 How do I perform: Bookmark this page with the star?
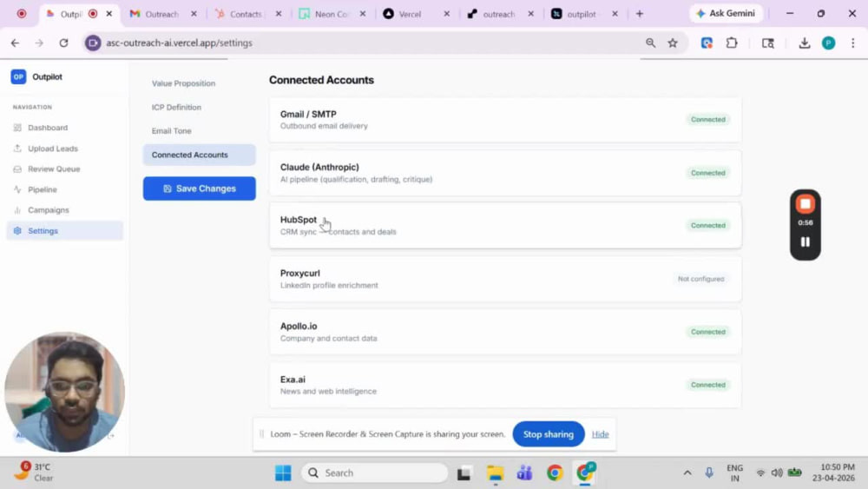coord(673,43)
